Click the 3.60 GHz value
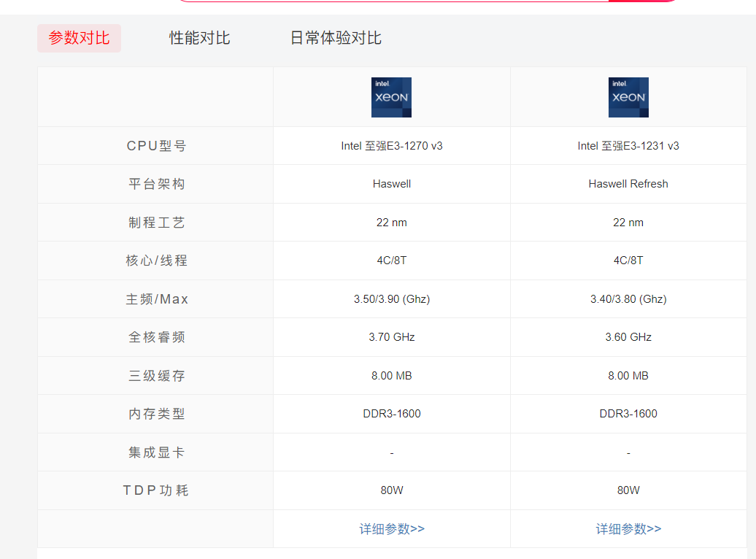Screen dimensions: 756x559 pos(628,337)
